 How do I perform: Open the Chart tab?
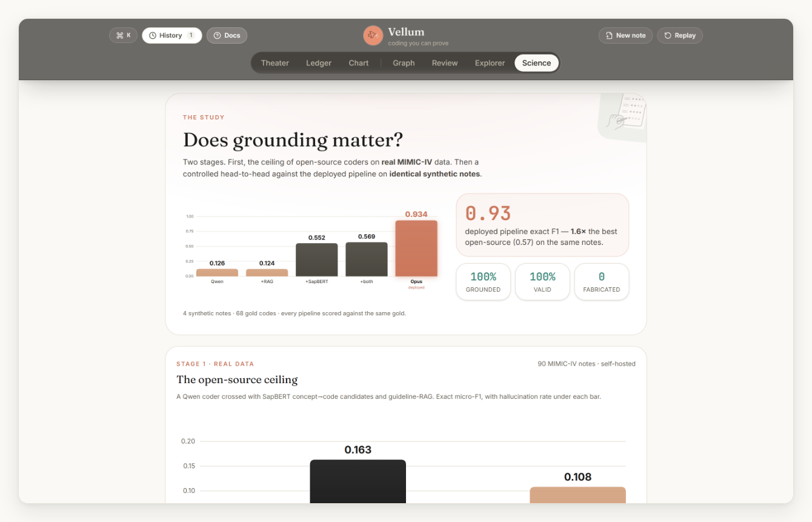pyautogui.click(x=359, y=63)
